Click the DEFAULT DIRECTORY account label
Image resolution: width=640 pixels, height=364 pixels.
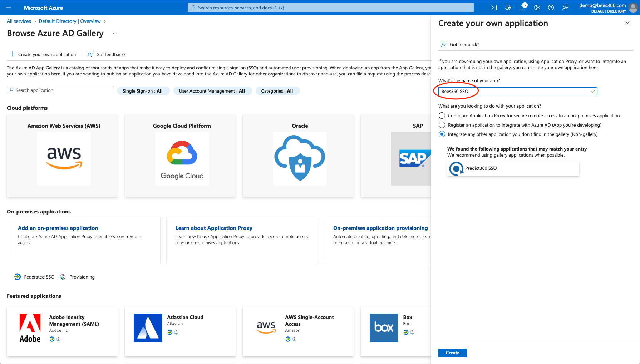[609, 11]
